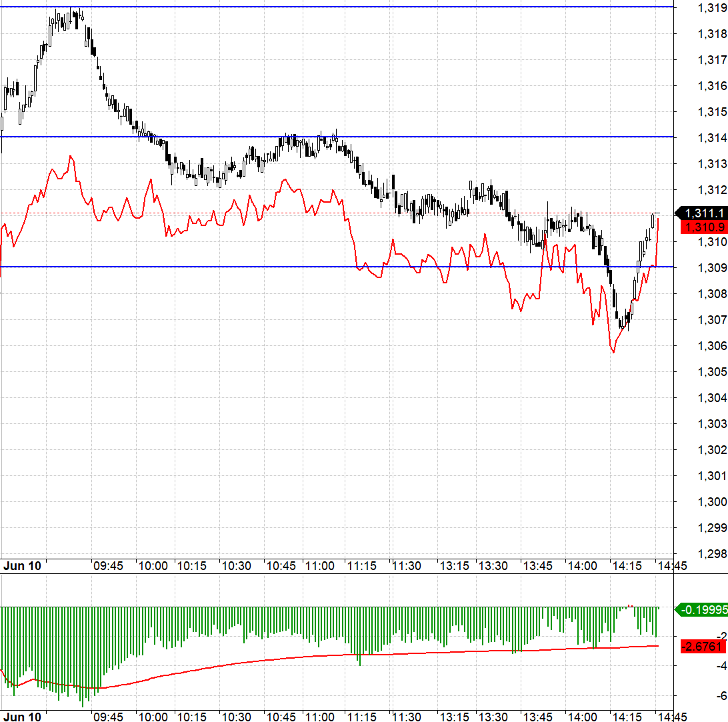Click the 1,316 price axis label
Image resolution: width=728 pixels, height=722 pixels.
pos(712,86)
